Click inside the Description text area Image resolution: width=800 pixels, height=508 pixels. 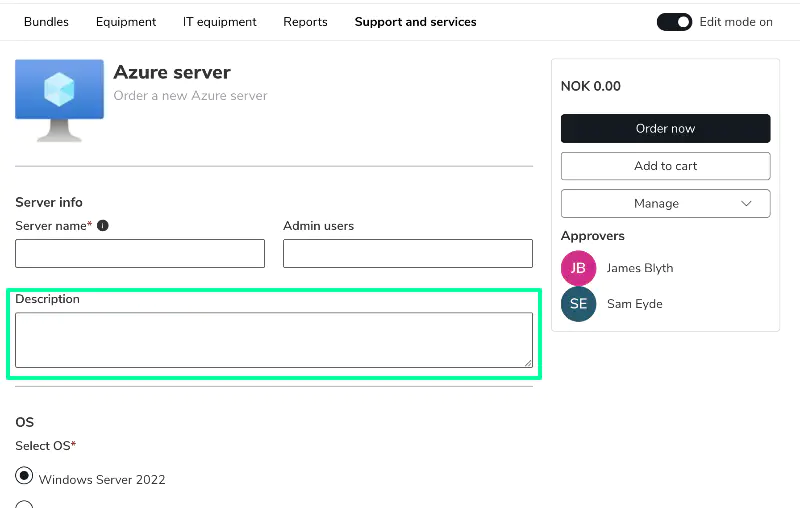click(x=274, y=340)
